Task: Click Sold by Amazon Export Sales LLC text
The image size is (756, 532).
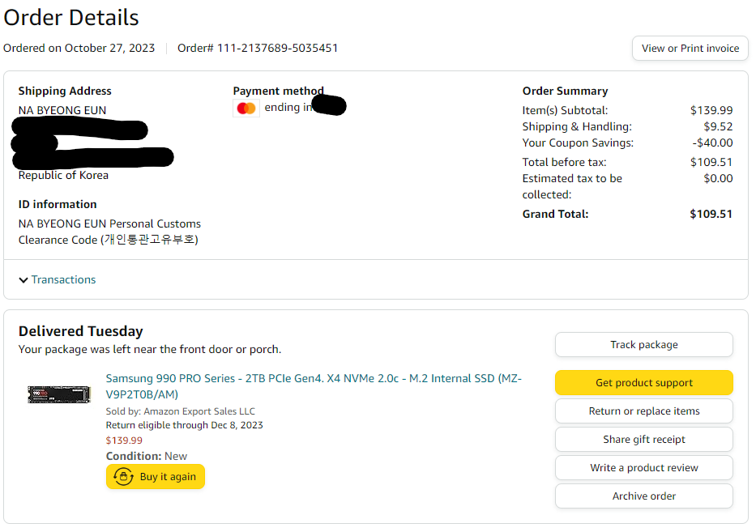Action: point(180,411)
